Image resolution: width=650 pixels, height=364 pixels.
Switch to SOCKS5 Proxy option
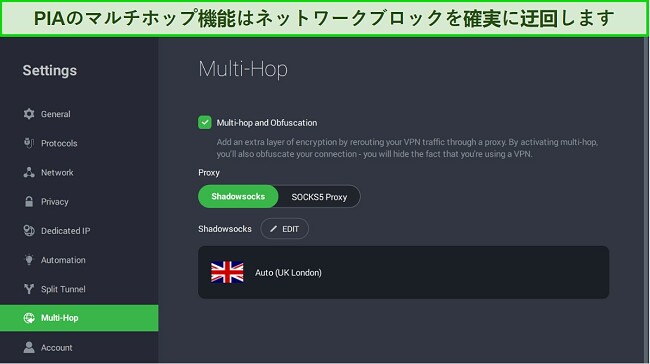coord(319,197)
